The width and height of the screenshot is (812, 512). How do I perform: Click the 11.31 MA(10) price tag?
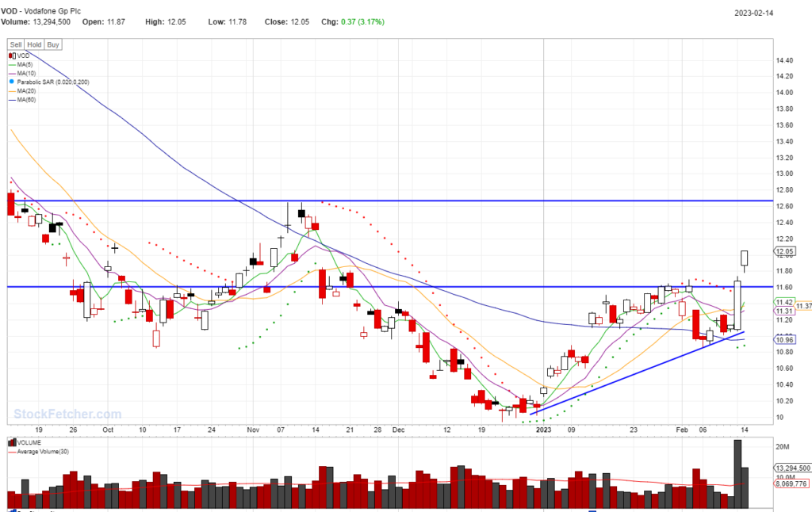tap(784, 311)
